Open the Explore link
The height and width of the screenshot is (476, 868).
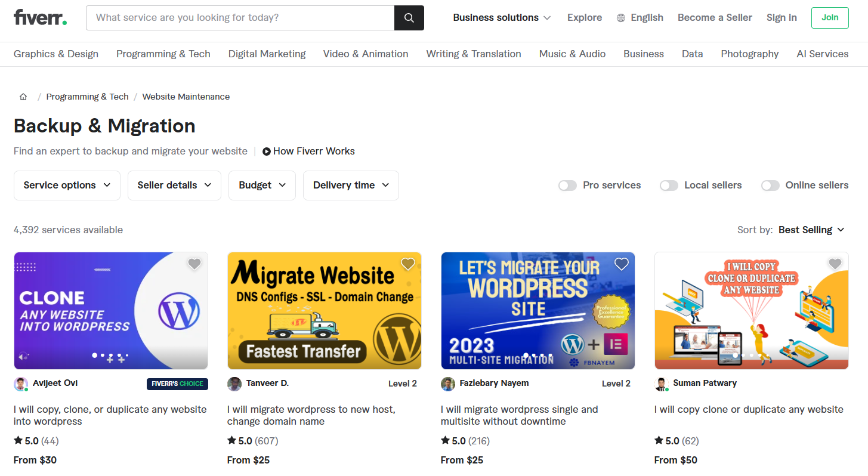pos(585,18)
